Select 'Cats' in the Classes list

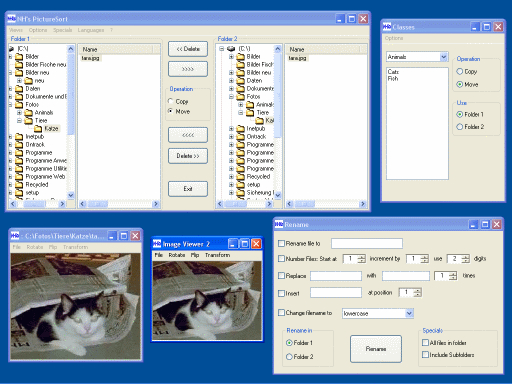[393, 72]
